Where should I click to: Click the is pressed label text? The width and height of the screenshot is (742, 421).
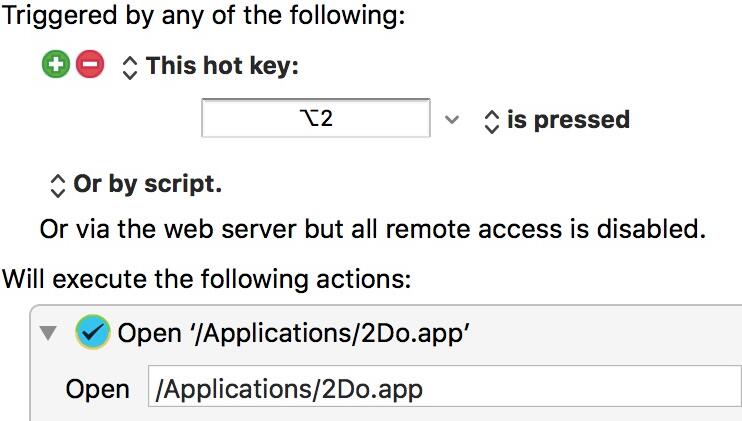click(x=568, y=119)
